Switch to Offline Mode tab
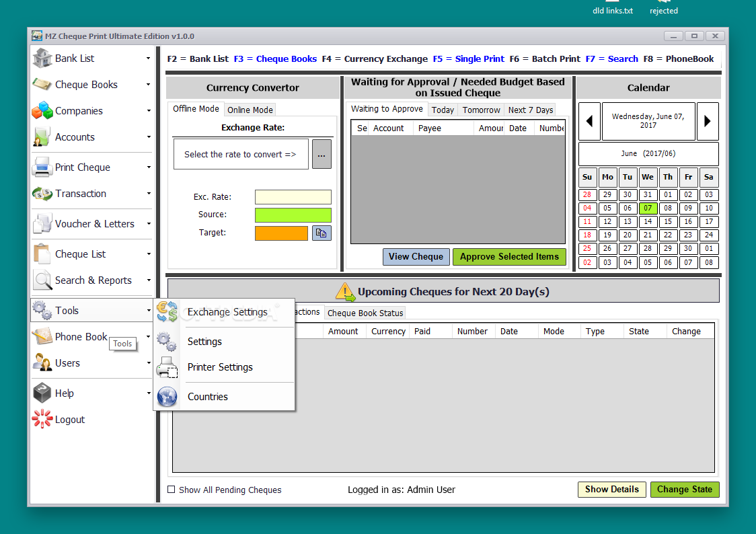Screen dimensions: 756x534 click(x=196, y=109)
